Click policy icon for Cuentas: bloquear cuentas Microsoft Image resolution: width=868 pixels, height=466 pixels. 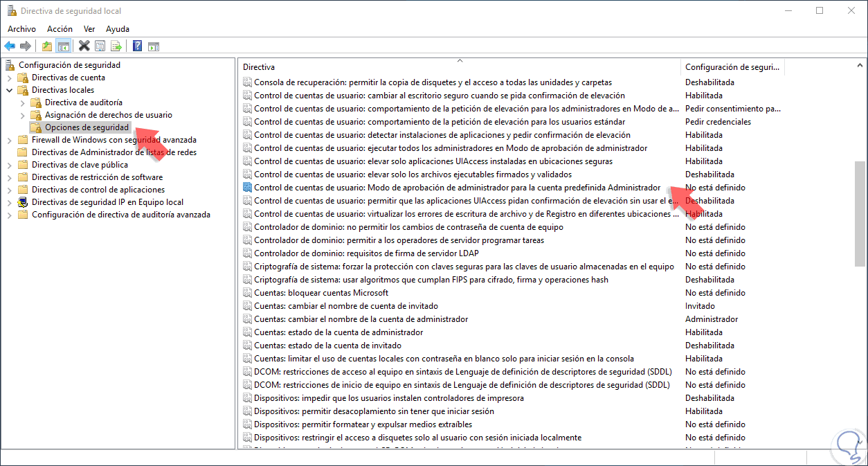coord(247,293)
